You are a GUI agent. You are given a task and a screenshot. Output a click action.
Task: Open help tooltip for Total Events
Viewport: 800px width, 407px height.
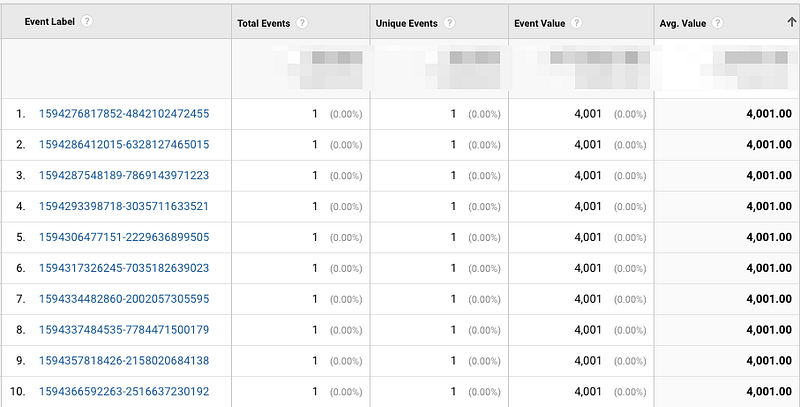point(302,23)
